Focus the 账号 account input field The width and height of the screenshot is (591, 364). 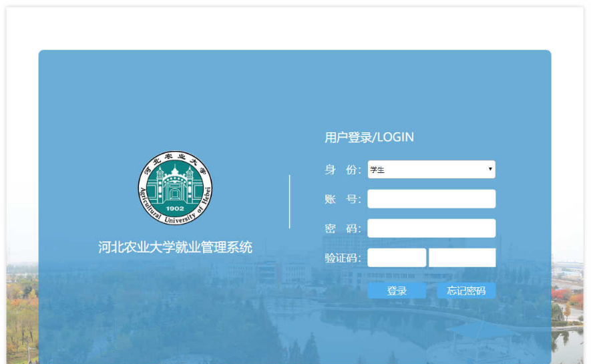(x=431, y=199)
